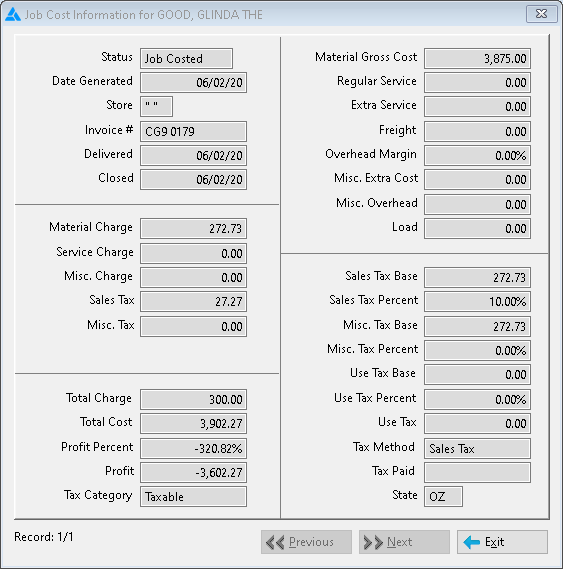Click the Material Gross Cost field
The height and width of the screenshot is (569, 563).
477,58
